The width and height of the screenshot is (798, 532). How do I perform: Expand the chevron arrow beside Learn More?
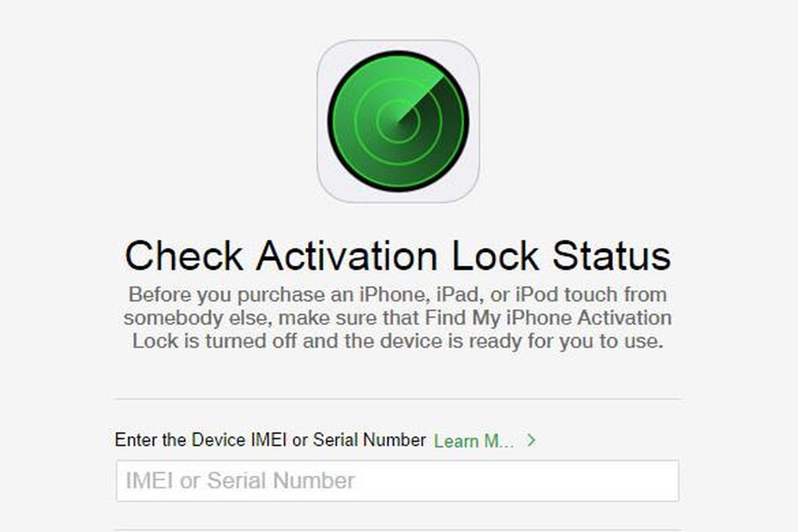[x=531, y=440]
